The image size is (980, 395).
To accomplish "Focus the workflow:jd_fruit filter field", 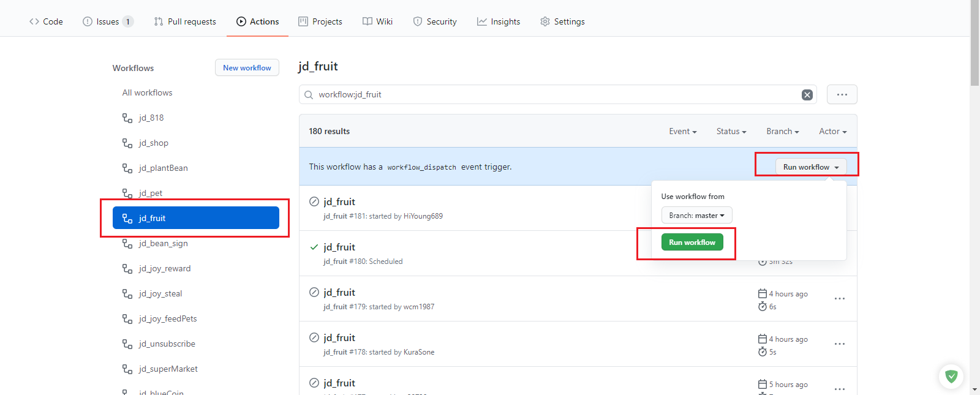I will tap(558, 94).
